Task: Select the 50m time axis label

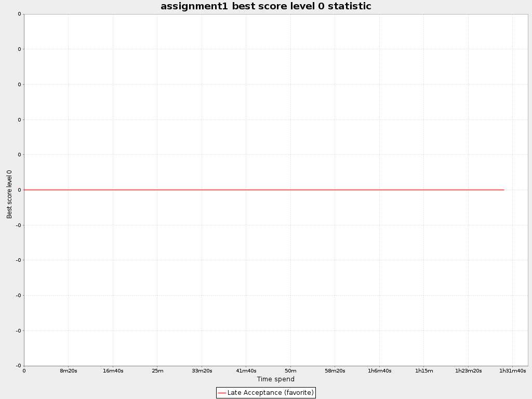Action: click(x=290, y=371)
